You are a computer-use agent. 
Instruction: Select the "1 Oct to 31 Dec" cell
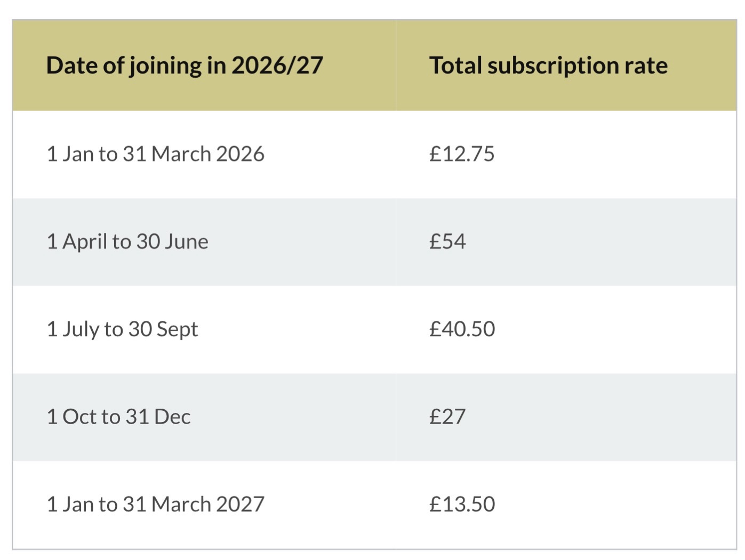click(118, 417)
